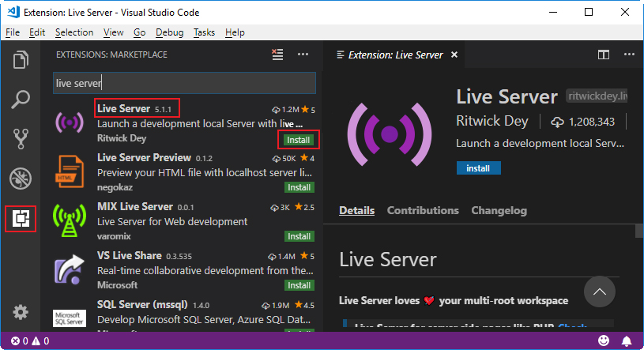The image size is (644, 350).
Task: Open the Go menu
Action: pyautogui.click(x=140, y=32)
